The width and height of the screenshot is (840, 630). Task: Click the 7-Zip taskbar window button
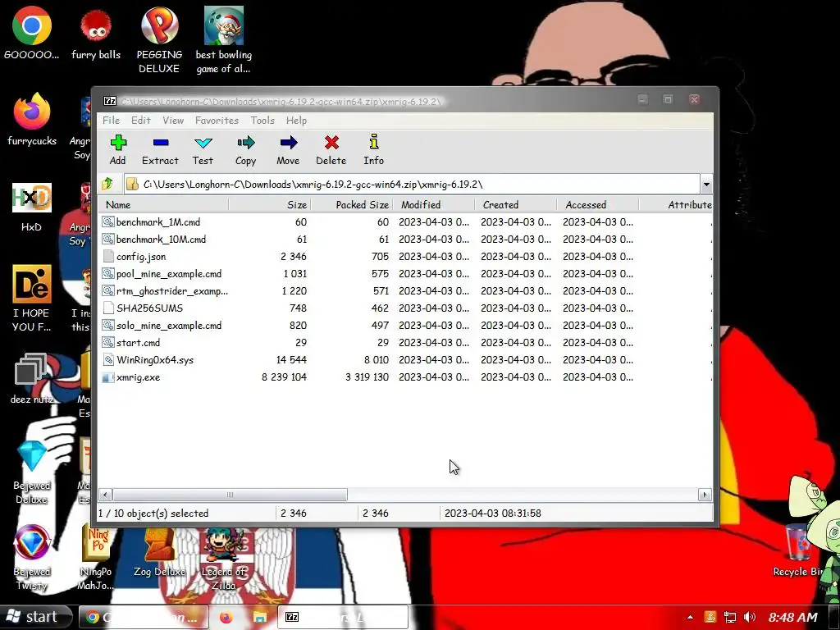coord(343,617)
